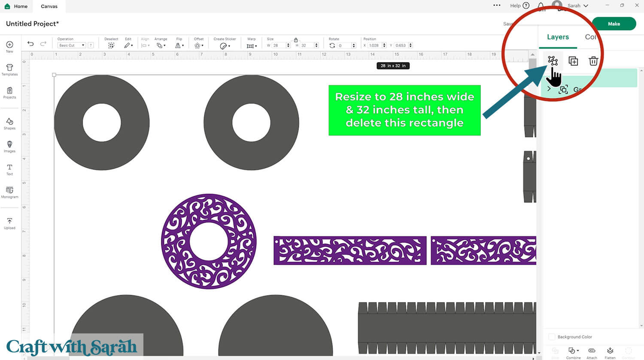Click the Undo arrow

tap(30, 44)
